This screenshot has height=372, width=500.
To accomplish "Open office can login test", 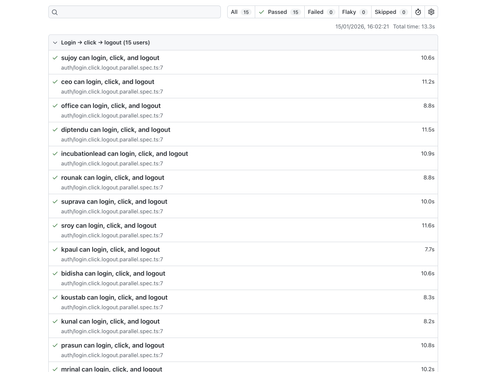I will 111,106.
